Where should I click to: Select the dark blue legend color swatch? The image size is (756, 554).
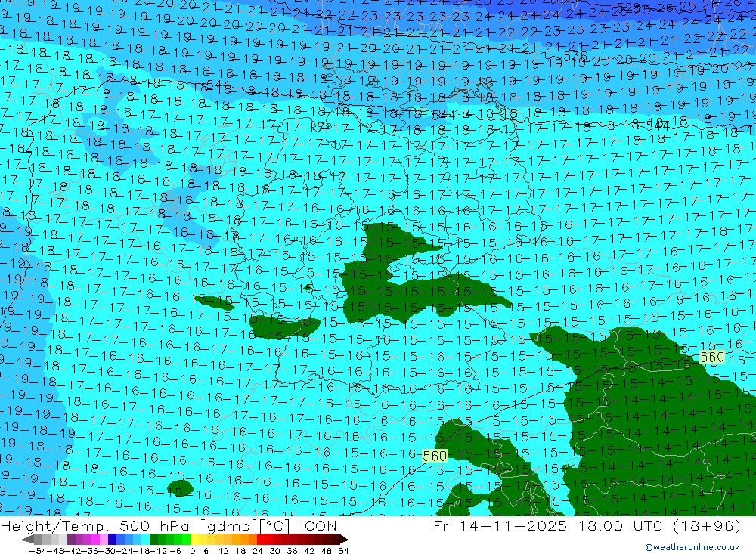pos(112,539)
